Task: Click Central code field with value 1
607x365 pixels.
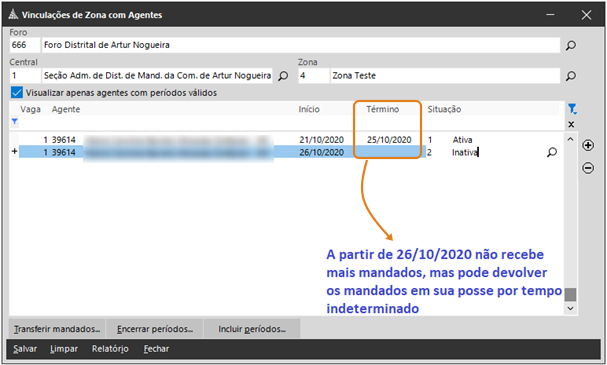Action: point(25,75)
